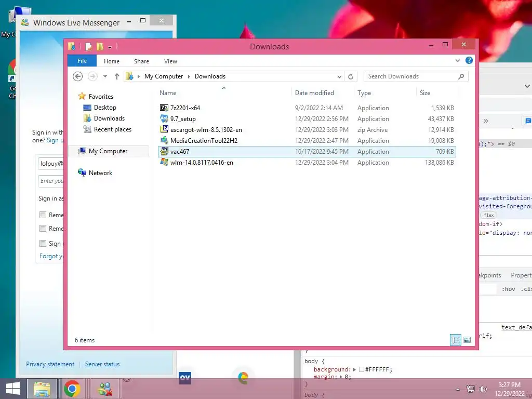Refresh the Downloads folder

pos(351,77)
